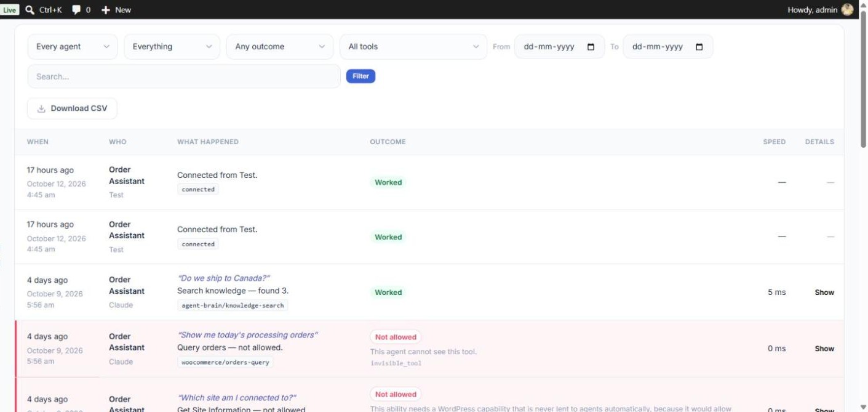Click the blue Filter button
The height and width of the screenshot is (412, 868).
tap(360, 76)
